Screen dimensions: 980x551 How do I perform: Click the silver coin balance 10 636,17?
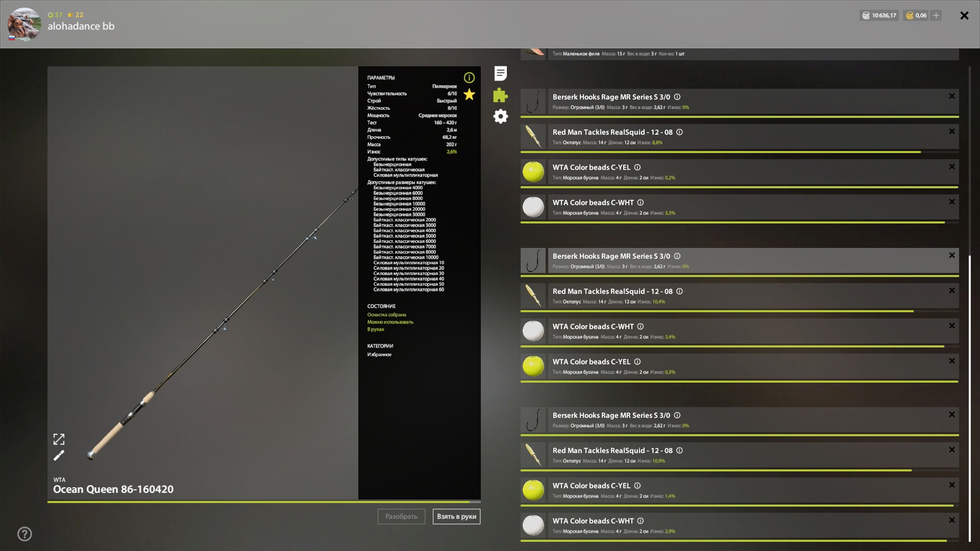click(x=879, y=15)
